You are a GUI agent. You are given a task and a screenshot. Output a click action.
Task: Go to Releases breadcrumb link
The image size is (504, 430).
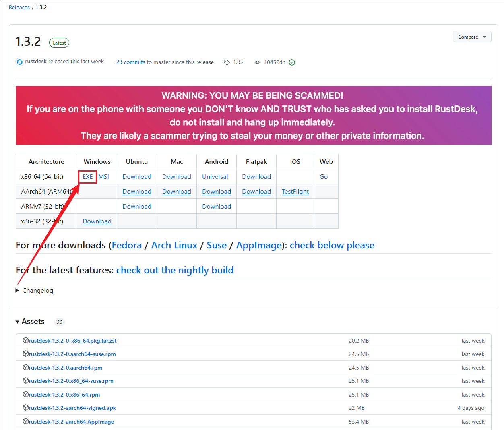click(x=19, y=7)
